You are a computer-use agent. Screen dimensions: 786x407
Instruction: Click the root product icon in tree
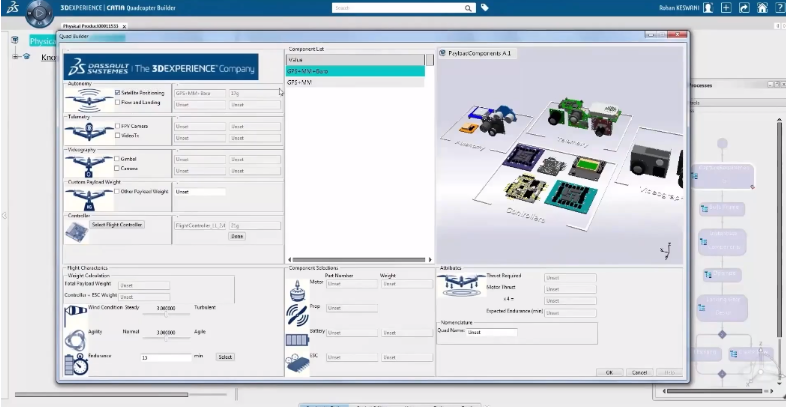(15, 40)
